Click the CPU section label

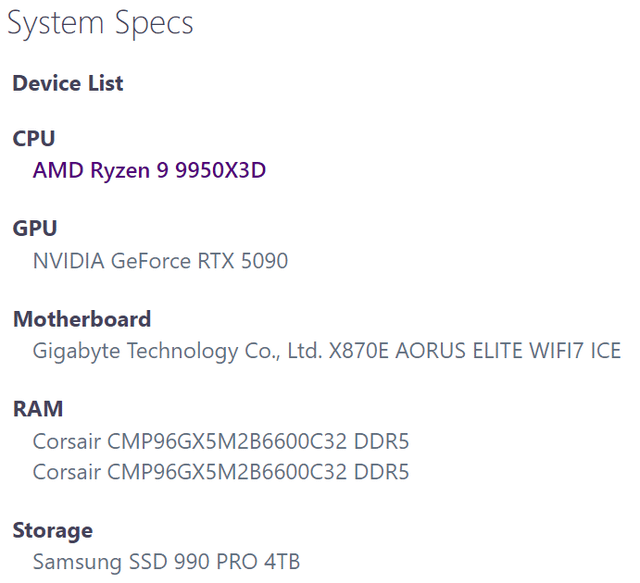point(34,138)
